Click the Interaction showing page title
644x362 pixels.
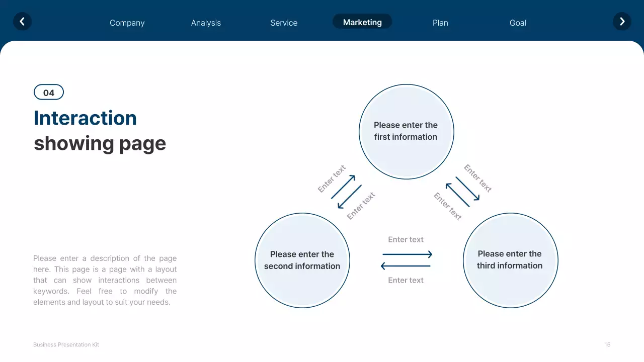99,130
